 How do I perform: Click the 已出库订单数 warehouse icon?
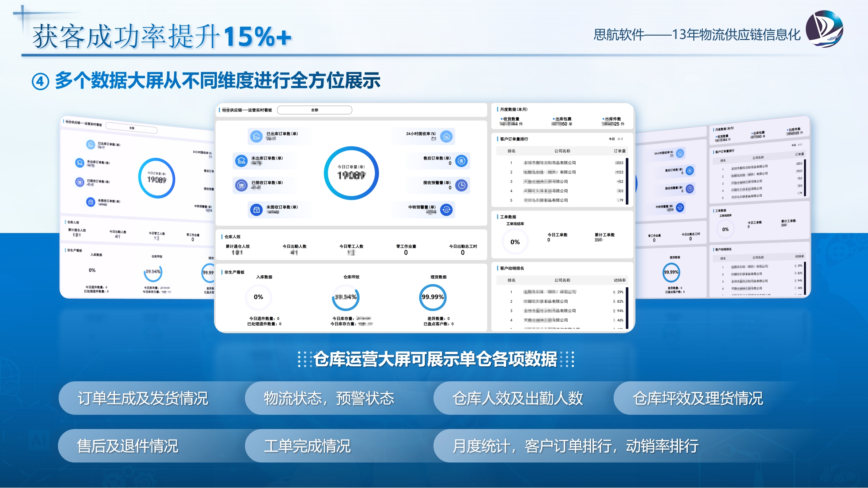[256, 137]
